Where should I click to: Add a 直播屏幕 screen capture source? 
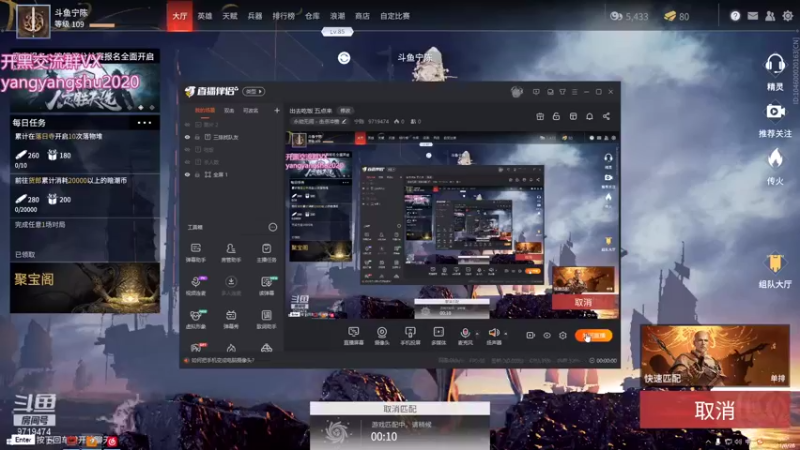[x=353, y=336]
